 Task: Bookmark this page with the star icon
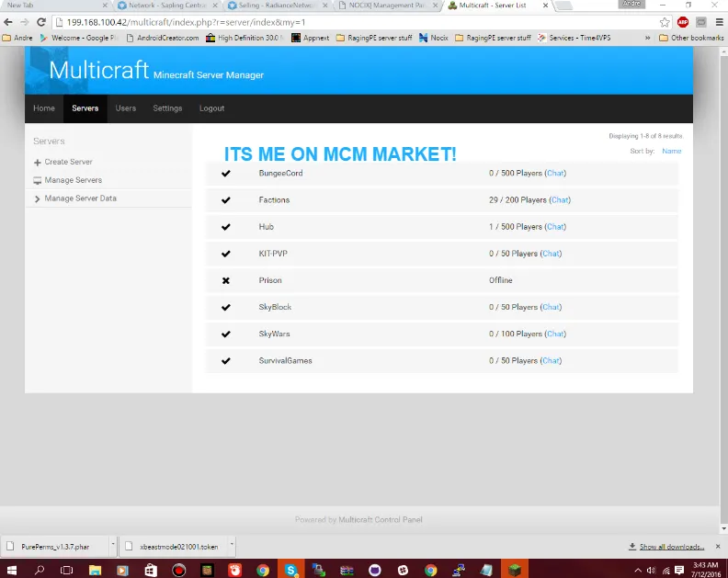[x=665, y=22]
